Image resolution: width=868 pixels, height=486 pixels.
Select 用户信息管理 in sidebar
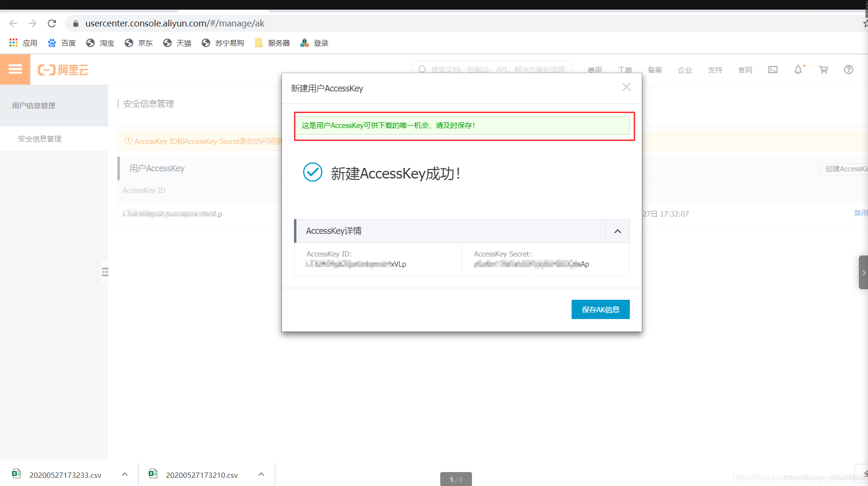[x=34, y=105]
